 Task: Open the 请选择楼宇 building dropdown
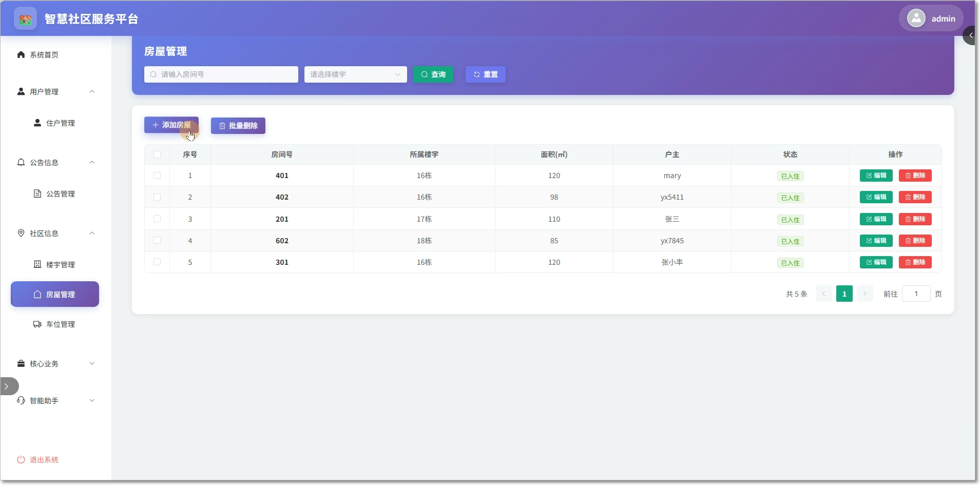356,74
